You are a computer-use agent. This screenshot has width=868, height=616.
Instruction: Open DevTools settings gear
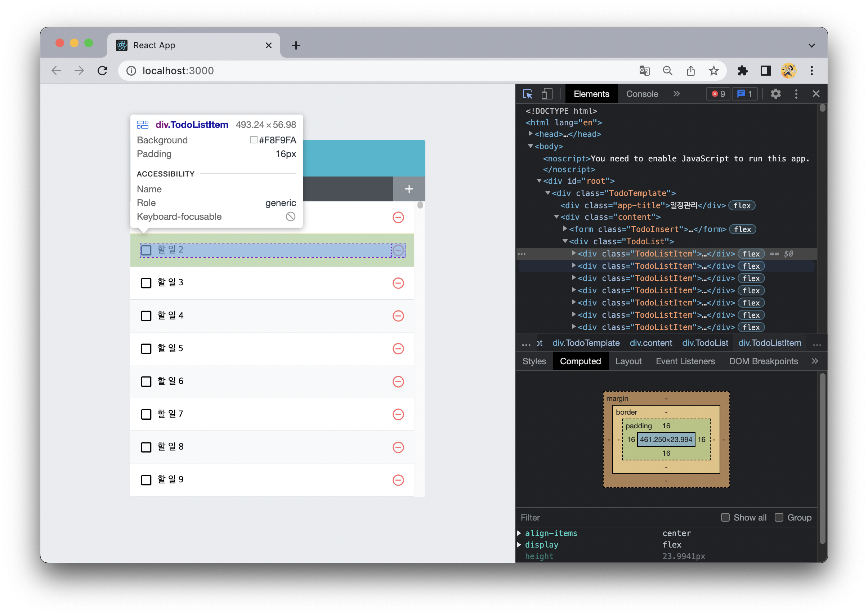[775, 94]
